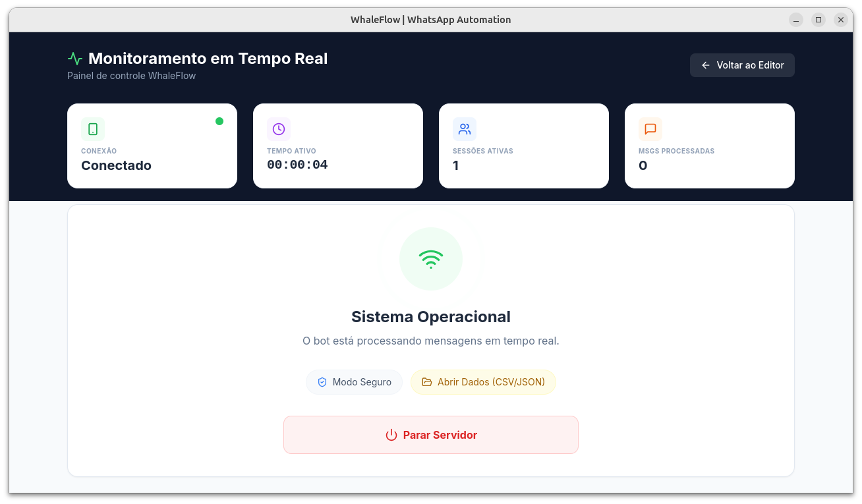The width and height of the screenshot is (862, 504).
Task: Click the message bubble icon on Msgs Processadas card
Action: pos(650,129)
